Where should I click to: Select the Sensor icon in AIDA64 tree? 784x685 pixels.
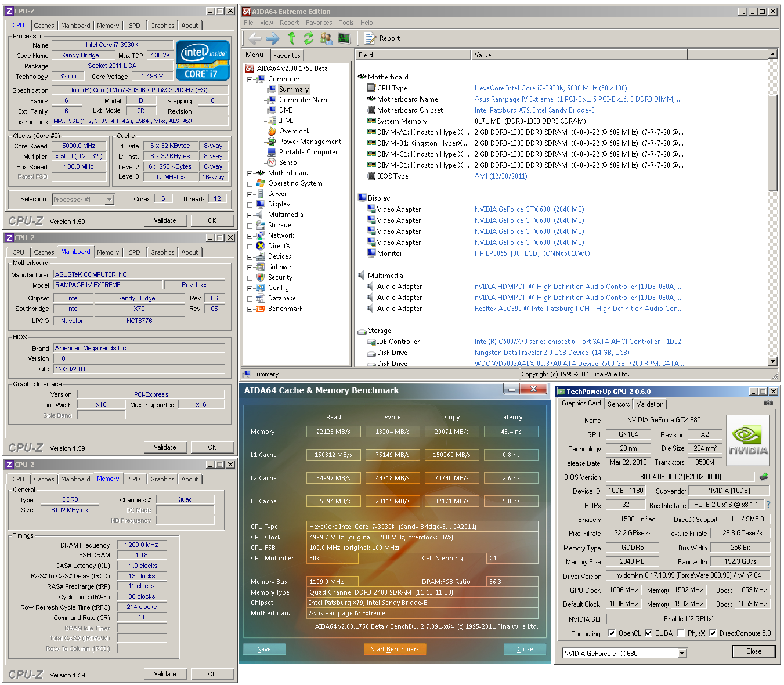[x=272, y=162]
